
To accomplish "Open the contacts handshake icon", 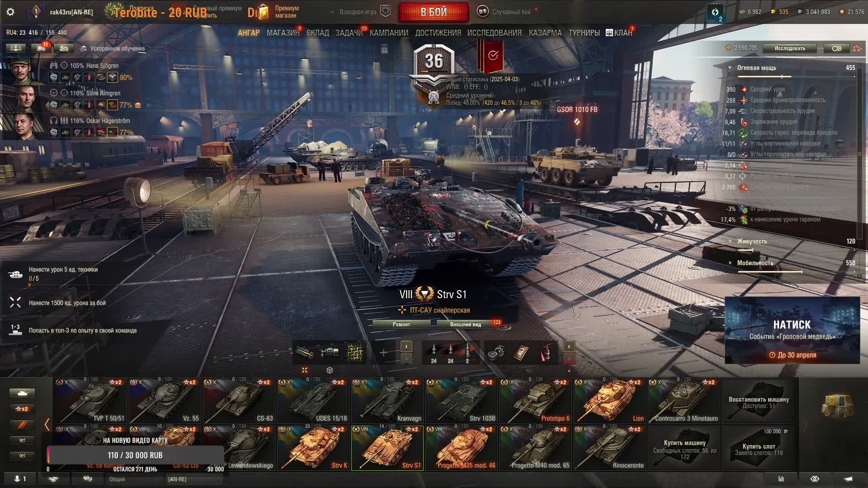I will pos(53,479).
